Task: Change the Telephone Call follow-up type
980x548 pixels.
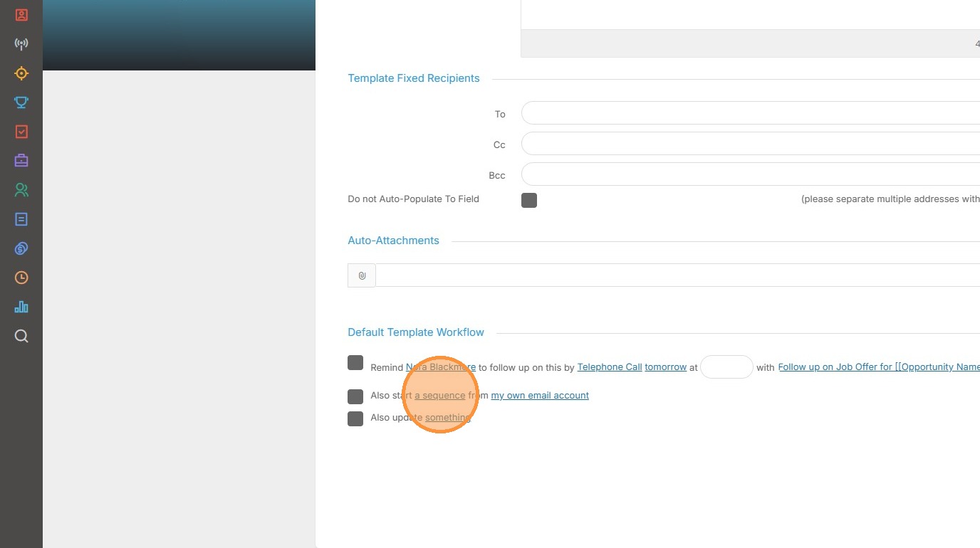Action: (x=610, y=367)
